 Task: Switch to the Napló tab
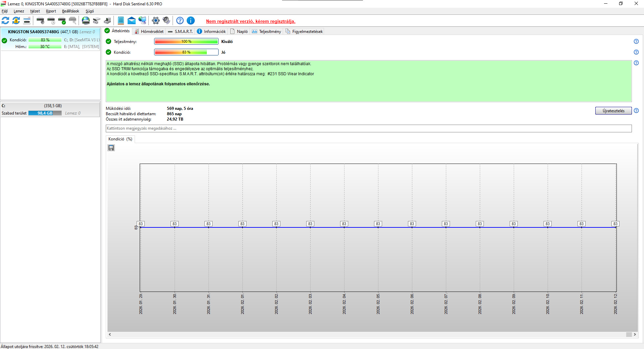point(239,31)
